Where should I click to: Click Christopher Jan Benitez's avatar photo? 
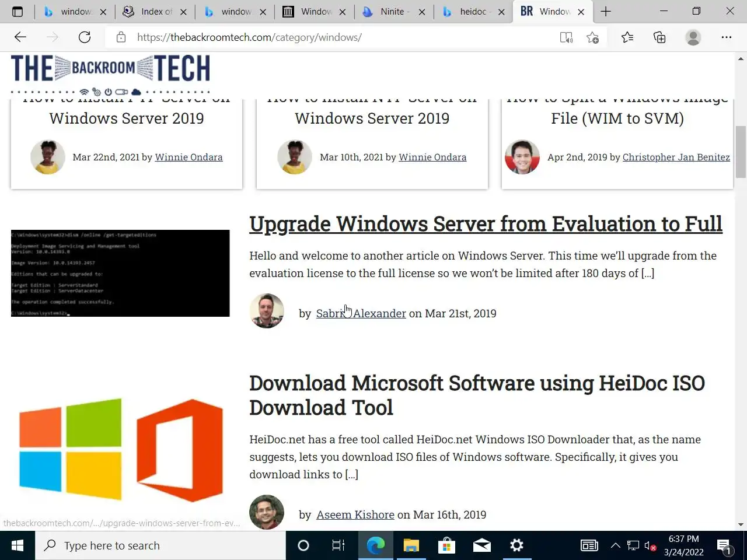click(522, 157)
